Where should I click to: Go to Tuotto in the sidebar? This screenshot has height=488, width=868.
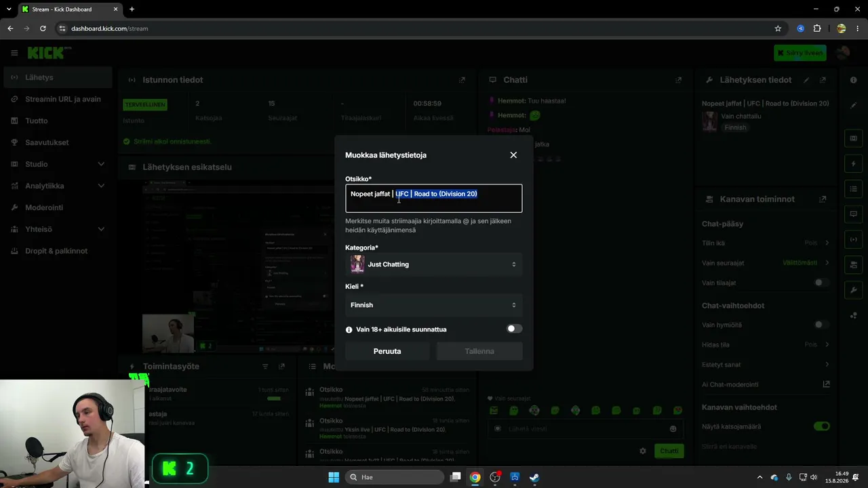[x=58, y=121]
